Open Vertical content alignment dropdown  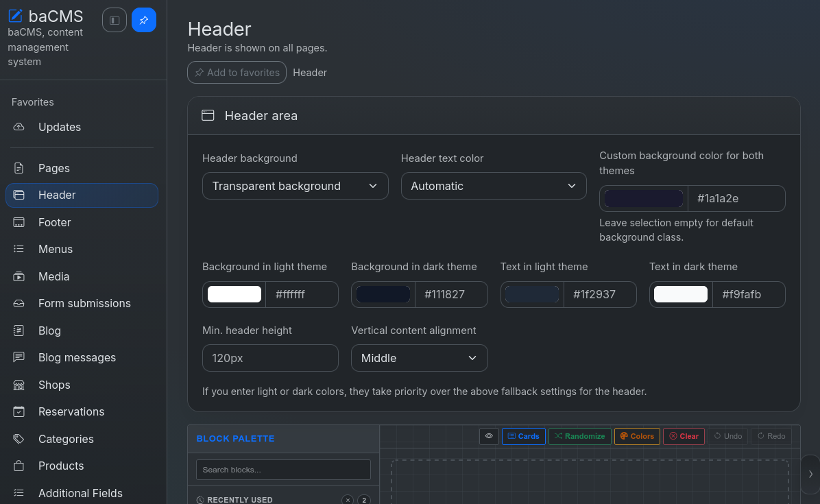[420, 358]
